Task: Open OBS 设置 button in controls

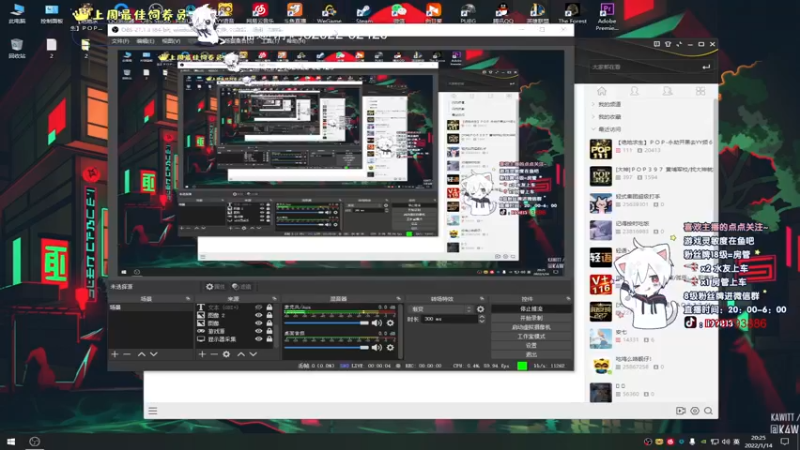Action: [531, 345]
